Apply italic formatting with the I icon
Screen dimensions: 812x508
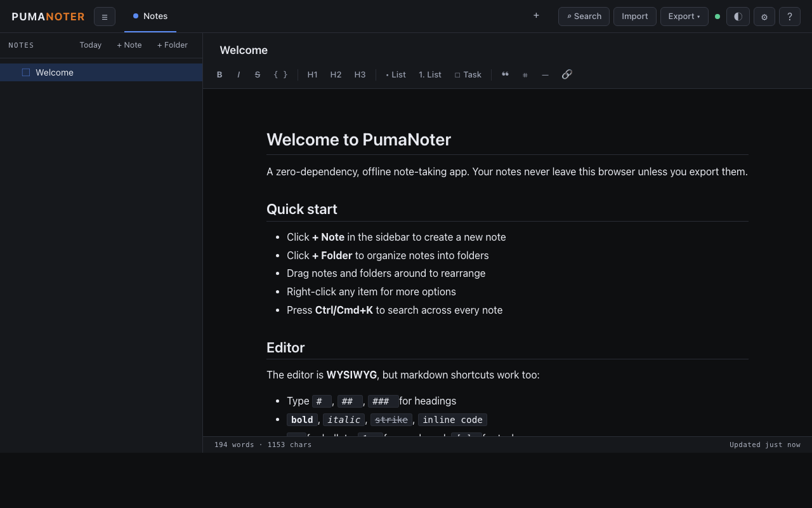(239, 75)
